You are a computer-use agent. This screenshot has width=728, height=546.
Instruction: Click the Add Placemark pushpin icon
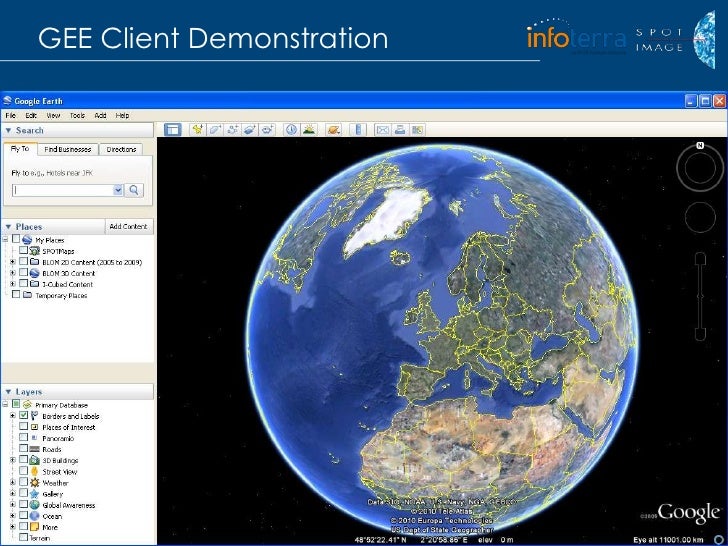(198, 130)
